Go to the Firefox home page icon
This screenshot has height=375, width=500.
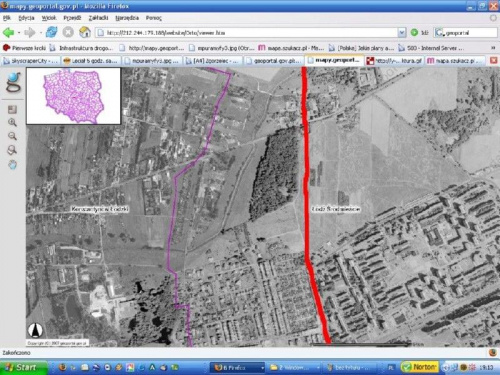click(x=85, y=32)
